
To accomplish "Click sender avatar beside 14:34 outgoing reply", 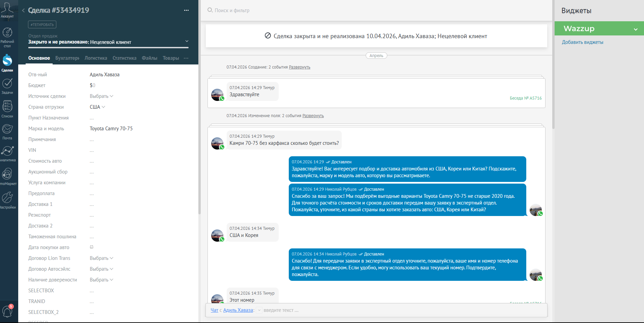I will click(x=536, y=275).
